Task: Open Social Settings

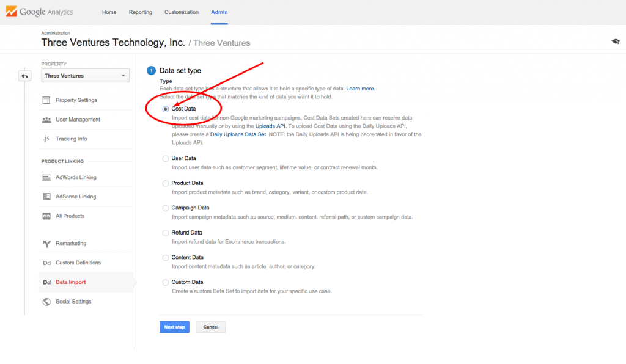Action: pyautogui.click(x=73, y=302)
